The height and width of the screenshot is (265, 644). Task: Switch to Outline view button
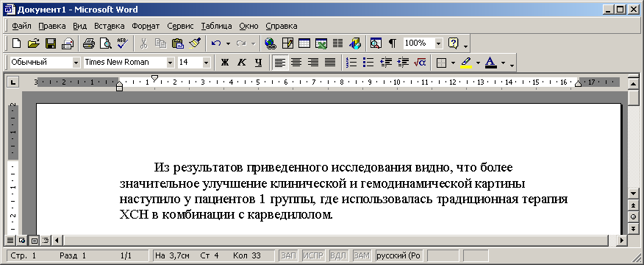(x=46, y=240)
